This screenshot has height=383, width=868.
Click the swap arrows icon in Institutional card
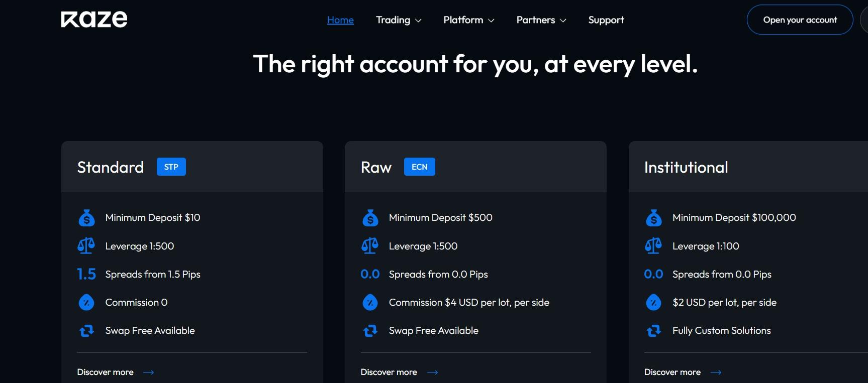(654, 331)
